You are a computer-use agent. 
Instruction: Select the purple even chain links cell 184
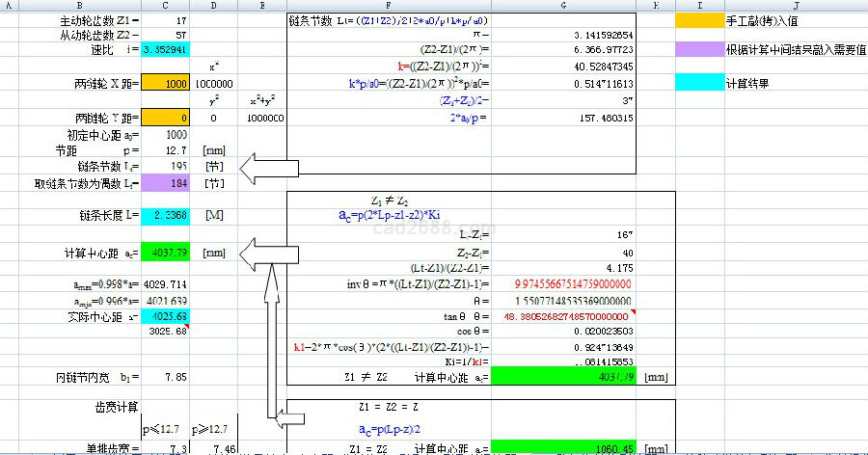pos(165,182)
